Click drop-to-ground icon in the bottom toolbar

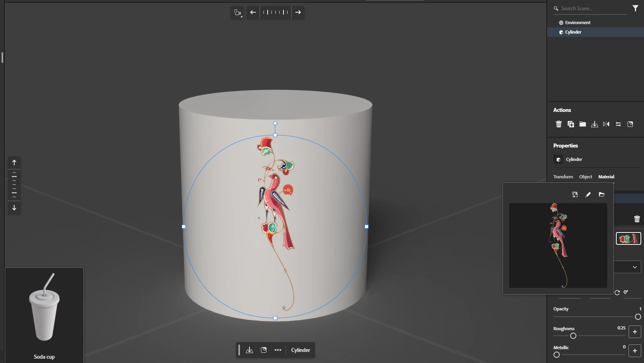coord(249,350)
